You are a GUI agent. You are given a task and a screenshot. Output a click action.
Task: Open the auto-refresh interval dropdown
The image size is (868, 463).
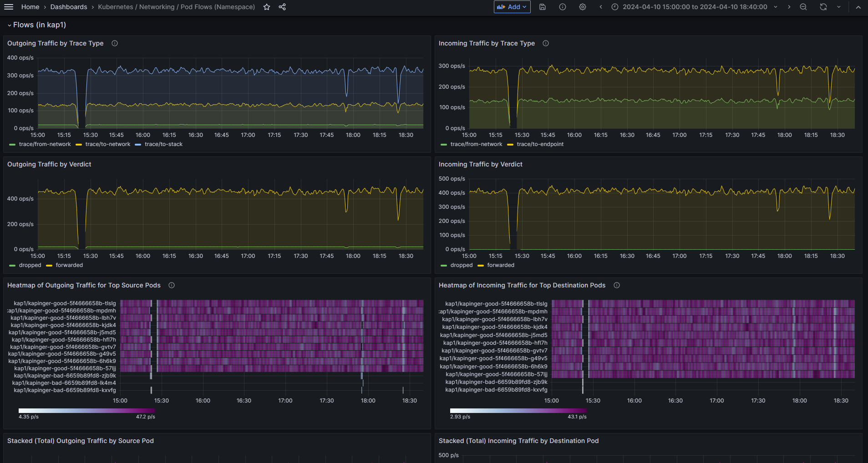(839, 7)
